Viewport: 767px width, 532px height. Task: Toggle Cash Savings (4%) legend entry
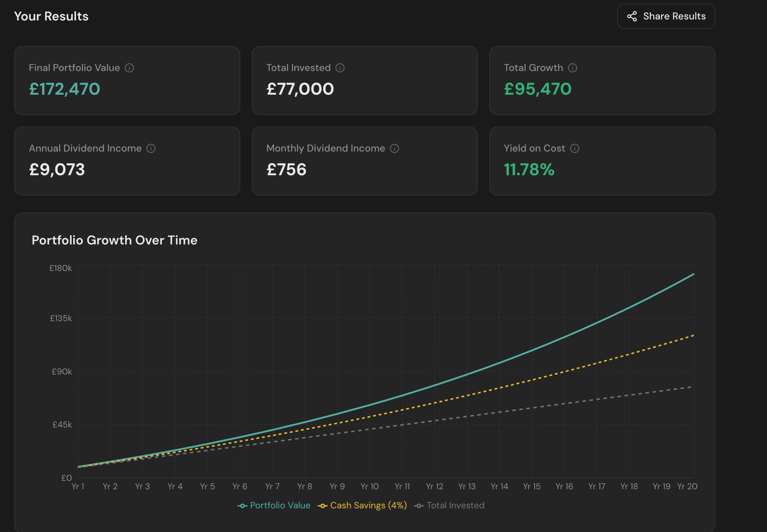click(x=362, y=506)
